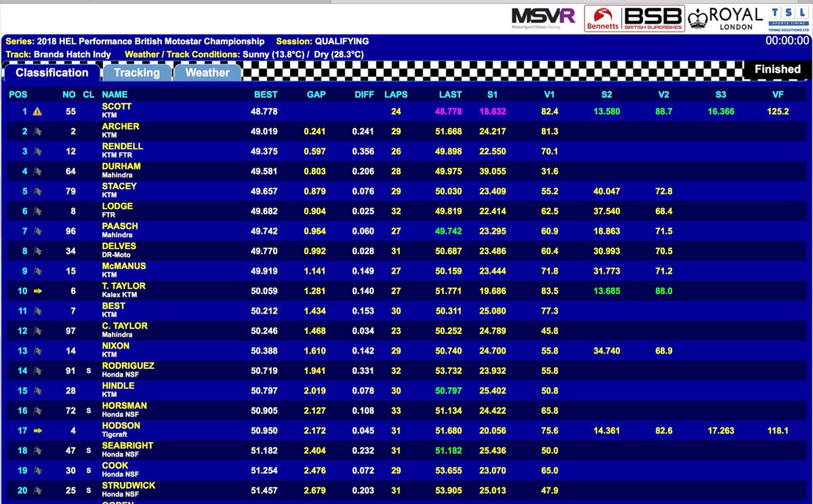Click the chequered flag icon in LODGE's row
Image resolution: width=813 pixels, height=504 pixels.
pyautogui.click(x=37, y=211)
